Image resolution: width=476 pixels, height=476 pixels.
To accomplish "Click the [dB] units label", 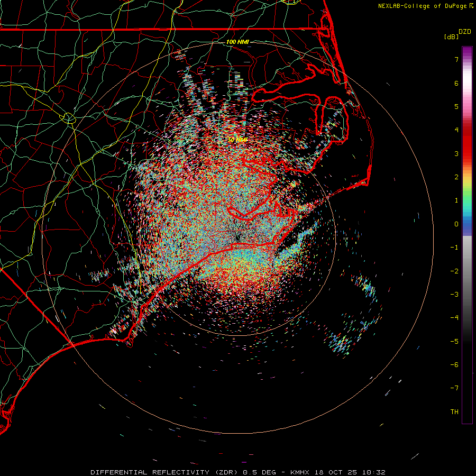I will tap(452, 36).
